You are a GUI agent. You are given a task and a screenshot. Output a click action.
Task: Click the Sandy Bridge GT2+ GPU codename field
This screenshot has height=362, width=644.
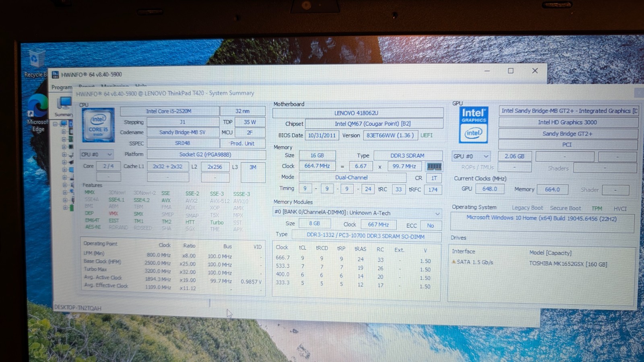point(568,134)
